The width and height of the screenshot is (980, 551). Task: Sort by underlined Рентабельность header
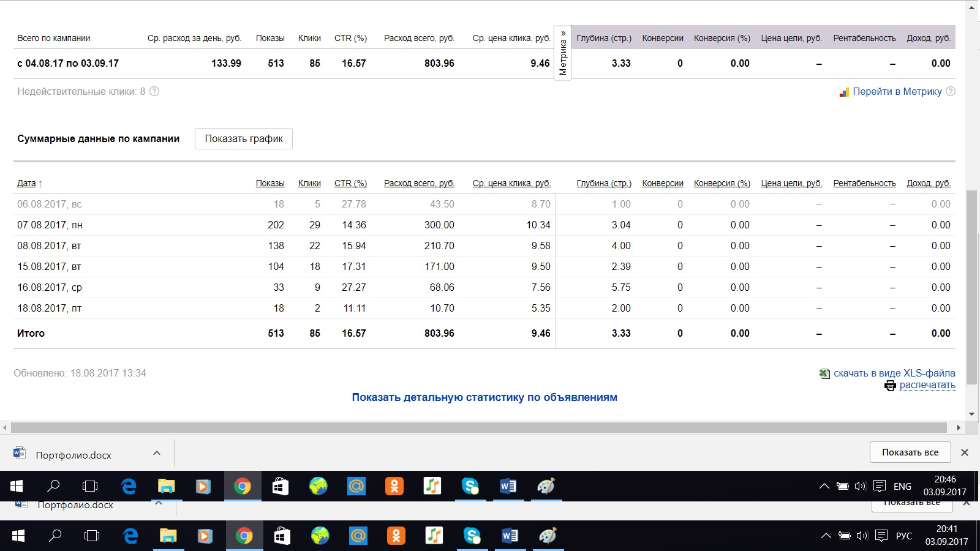click(864, 183)
